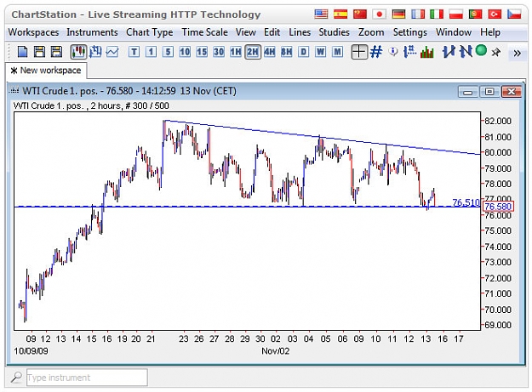The height and width of the screenshot is (392, 532).
Task: Switch to 1 minute time scale
Action: click(151, 52)
